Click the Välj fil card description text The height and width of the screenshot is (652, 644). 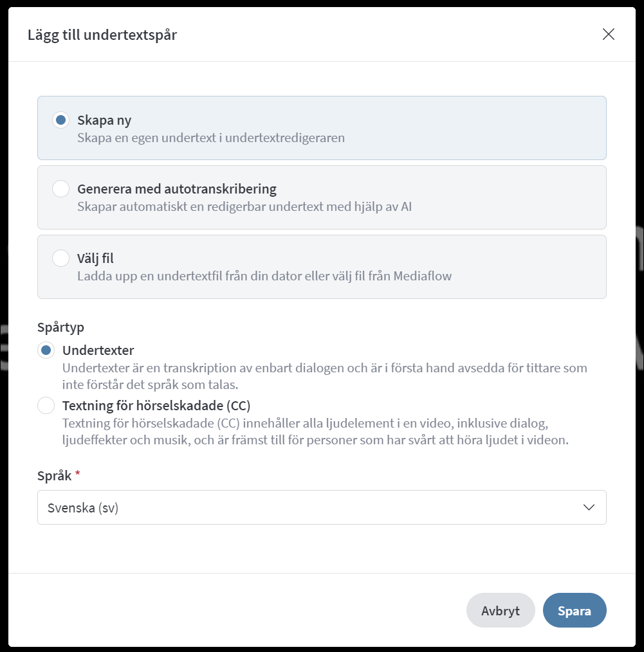coord(264,276)
